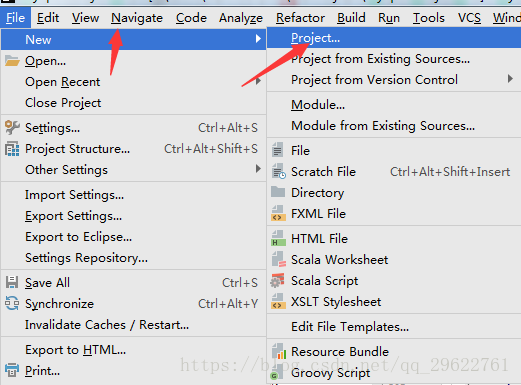The width and height of the screenshot is (521, 385).
Task: Open the Tools menu
Action: (429, 18)
